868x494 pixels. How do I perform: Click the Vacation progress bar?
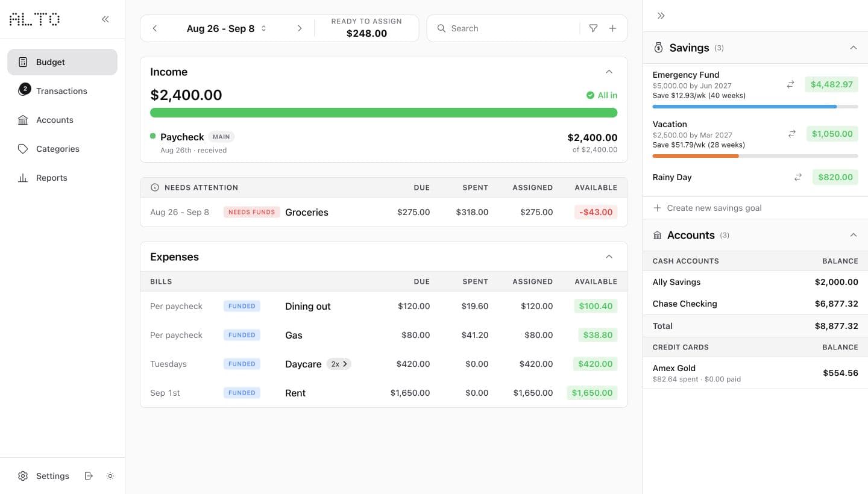pyautogui.click(x=755, y=156)
